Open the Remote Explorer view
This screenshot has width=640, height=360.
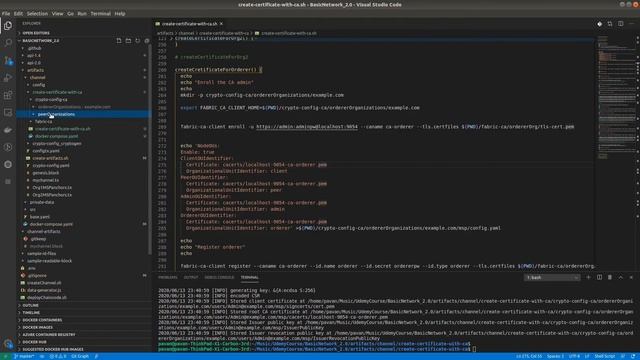pyautogui.click(x=8, y=112)
